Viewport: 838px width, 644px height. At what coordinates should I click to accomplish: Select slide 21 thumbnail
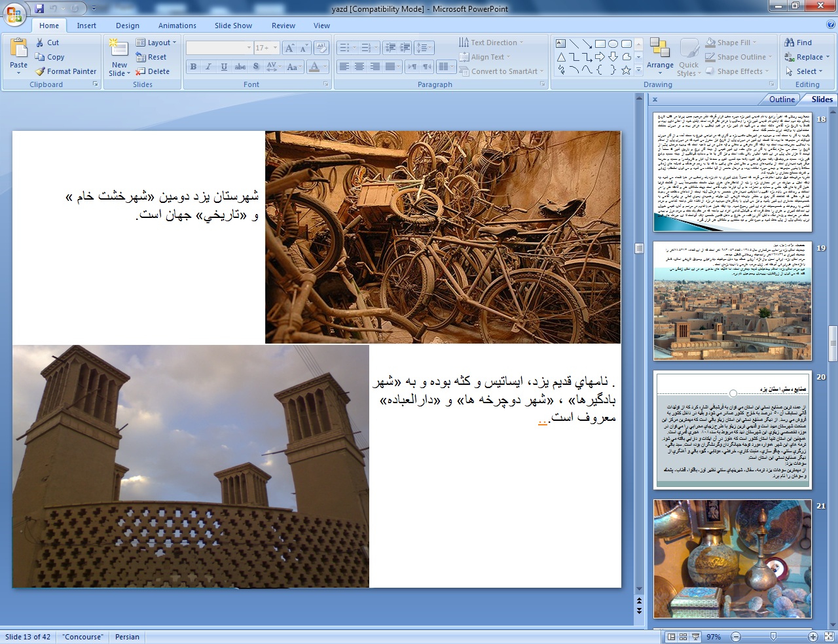[x=733, y=559]
